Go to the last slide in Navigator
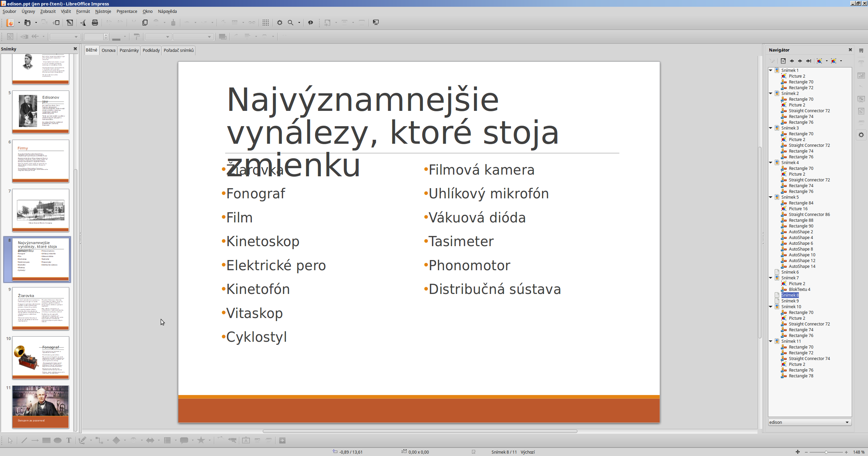 click(809, 61)
